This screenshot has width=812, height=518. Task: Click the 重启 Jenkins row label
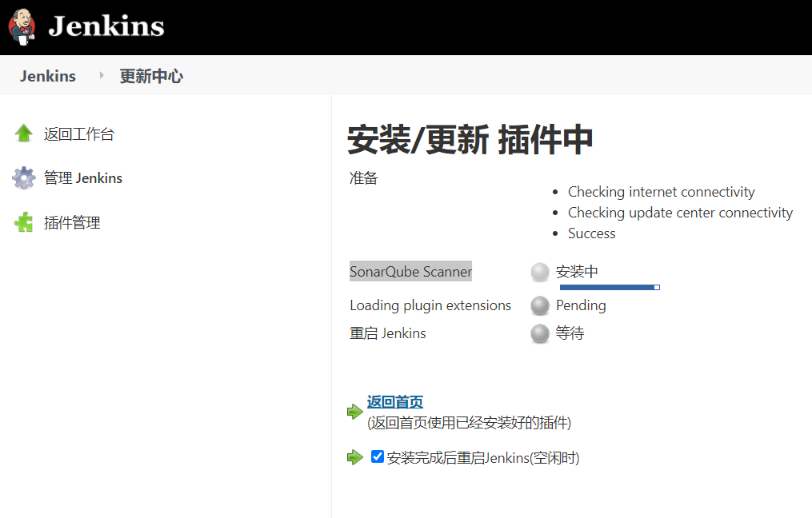tap(388, 333)
